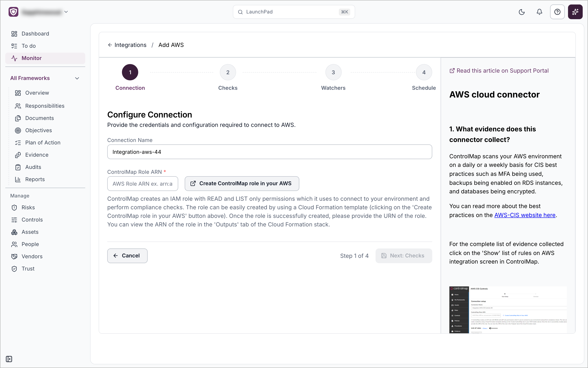Click Create ControlMap role in your AWS
This screenshot has width=588, height=368.
(x=242, y=184)
